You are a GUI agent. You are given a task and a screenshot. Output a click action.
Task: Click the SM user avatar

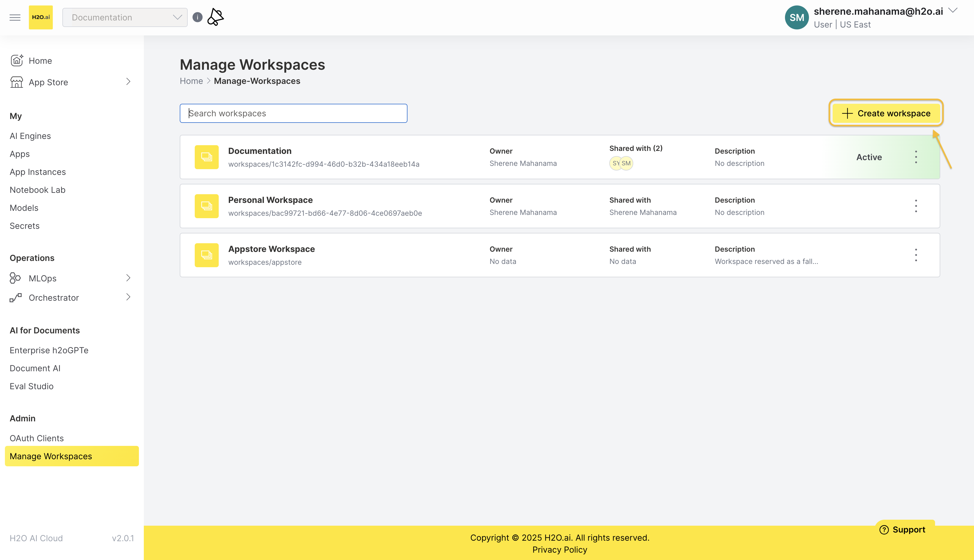(796, 17)
